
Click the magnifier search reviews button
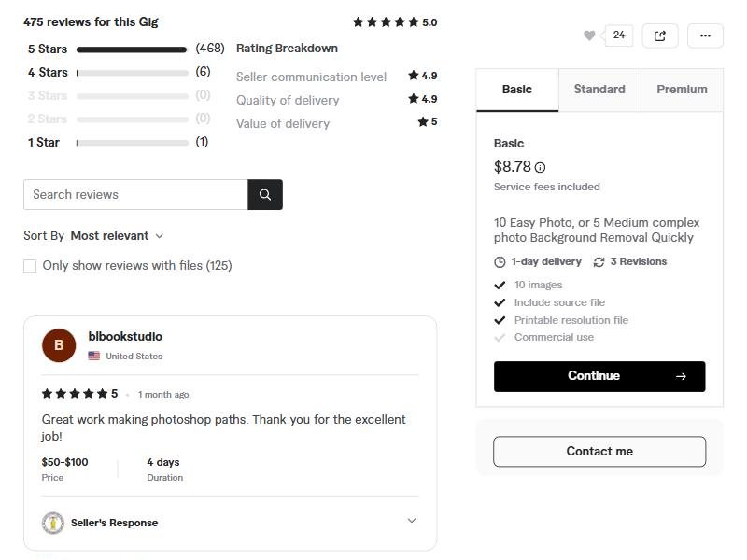(x=265, y=194)
